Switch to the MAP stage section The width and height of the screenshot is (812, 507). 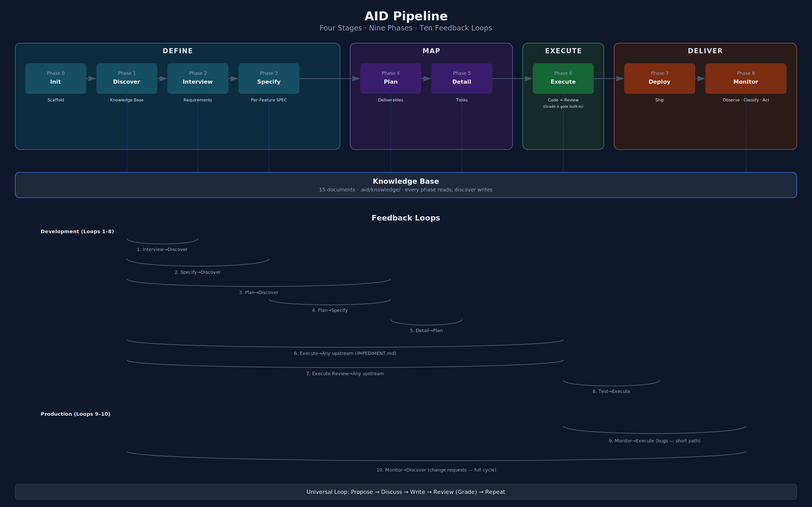[x=431, y=51]
